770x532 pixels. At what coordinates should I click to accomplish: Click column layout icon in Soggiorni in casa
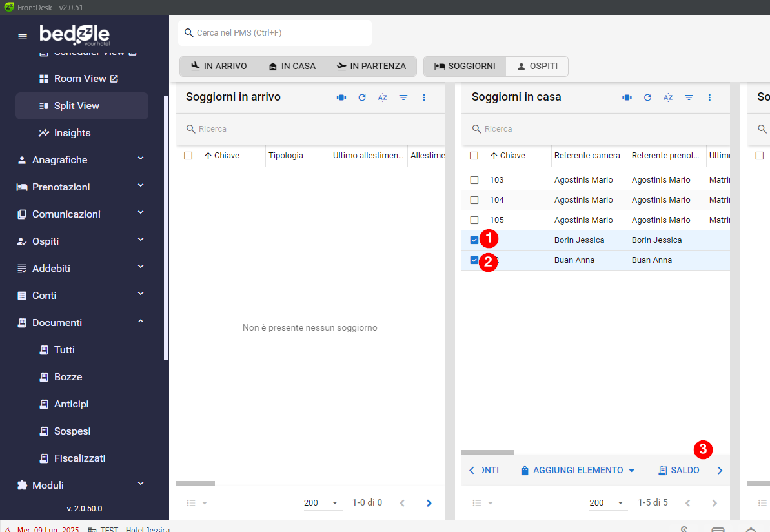point(626,97)
